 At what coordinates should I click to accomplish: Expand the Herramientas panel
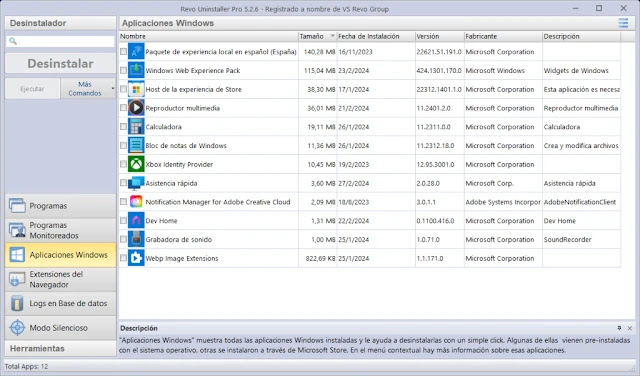60,349
